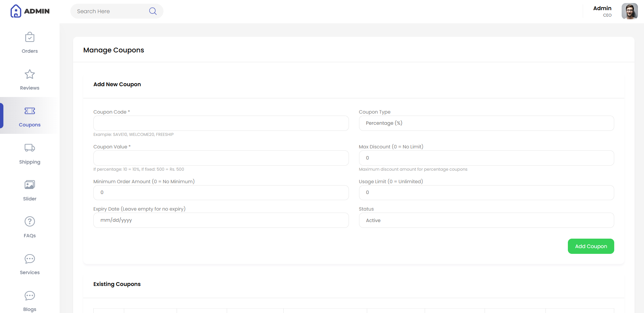Click the 'If percentage: 10 = 10%' hint

click(x=139, y=169)
